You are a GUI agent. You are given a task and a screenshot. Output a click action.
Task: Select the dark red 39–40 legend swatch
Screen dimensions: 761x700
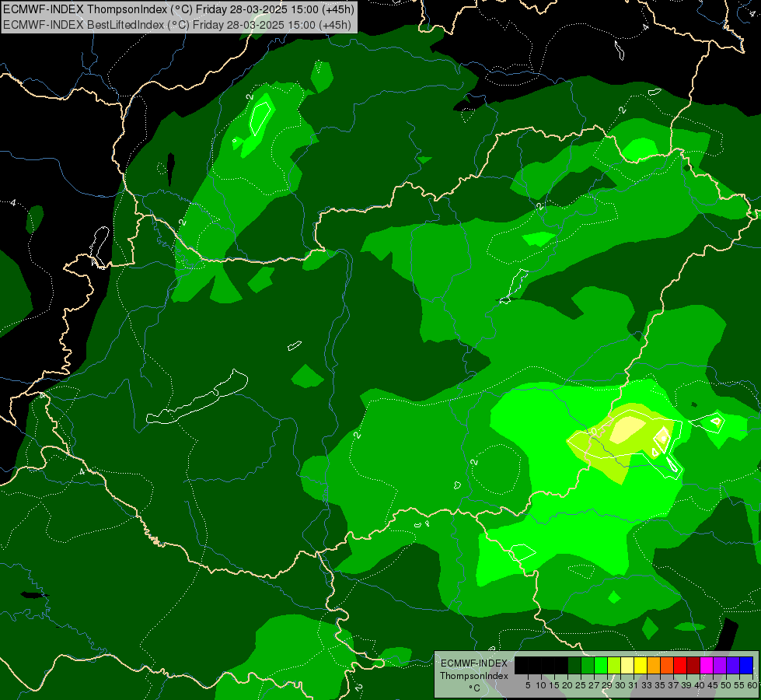click(693, 665)
